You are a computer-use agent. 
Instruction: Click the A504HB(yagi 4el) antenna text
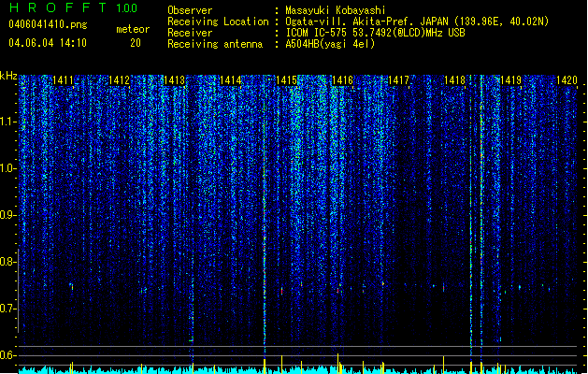[x=330, y=44]
